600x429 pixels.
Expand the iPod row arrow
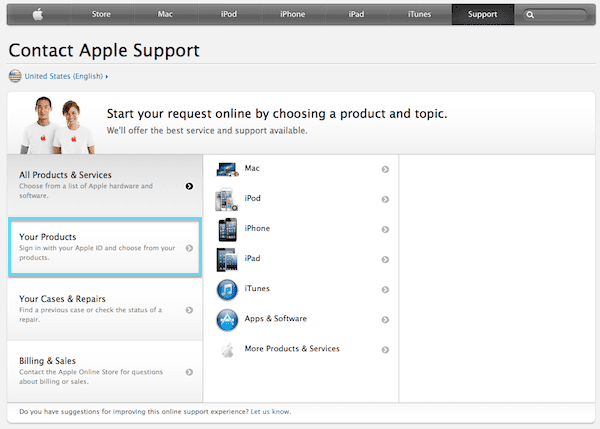pos(385,199)
